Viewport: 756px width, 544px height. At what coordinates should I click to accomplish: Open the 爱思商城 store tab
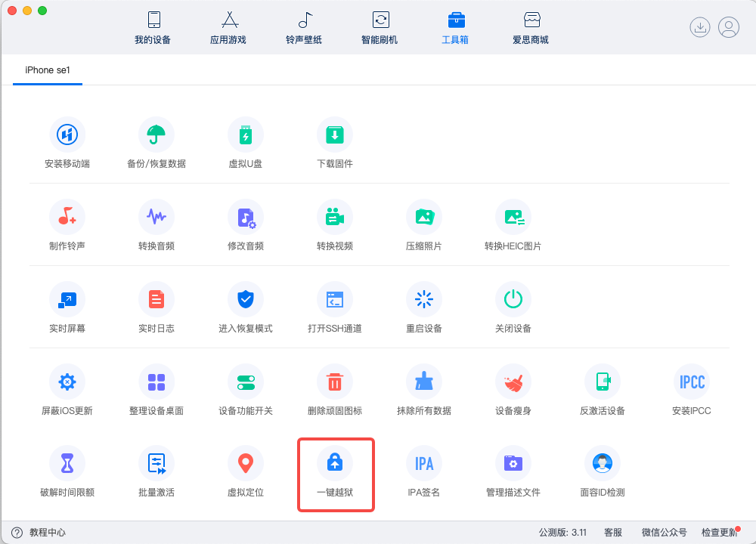(531, 28)
